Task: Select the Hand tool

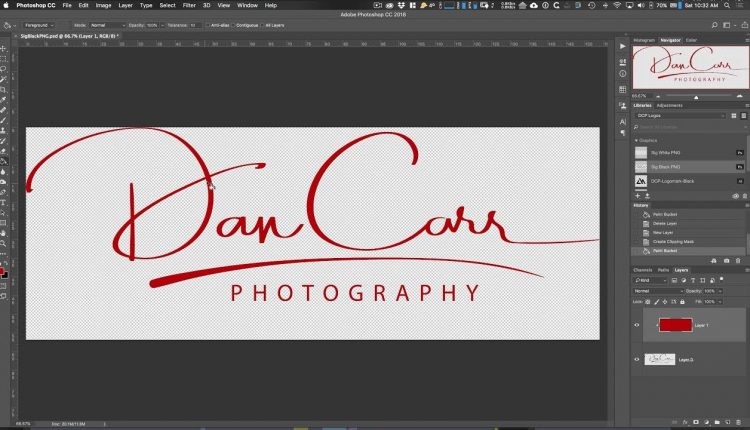Action: 3,233
